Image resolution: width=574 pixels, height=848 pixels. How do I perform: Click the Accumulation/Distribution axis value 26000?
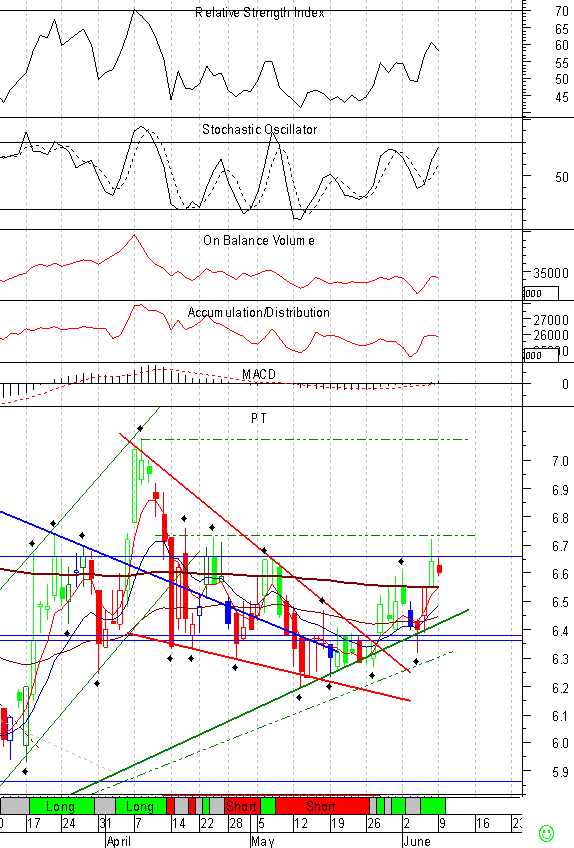[x=551, y=335]
